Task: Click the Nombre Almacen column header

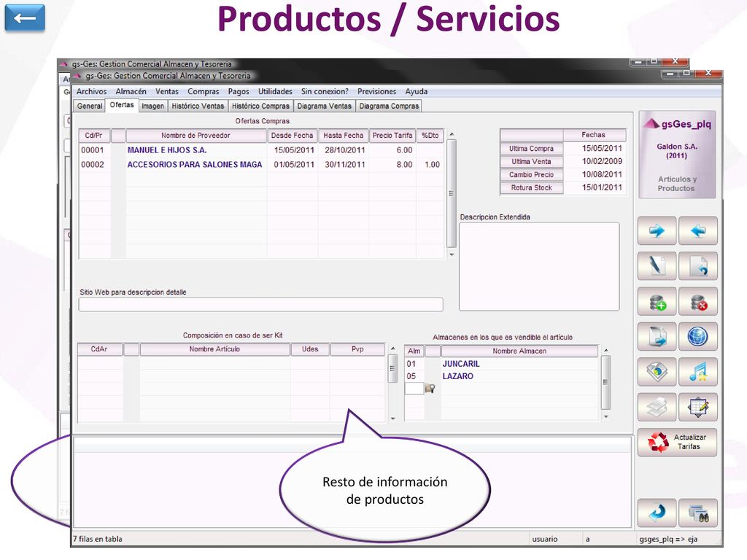Action: (519, 351)
